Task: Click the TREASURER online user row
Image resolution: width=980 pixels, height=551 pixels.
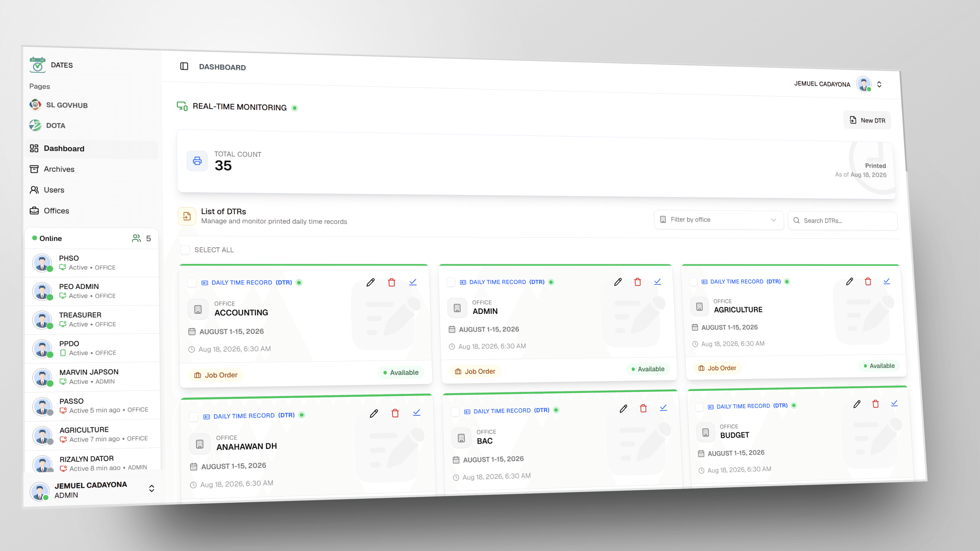Action: [92, 319]
